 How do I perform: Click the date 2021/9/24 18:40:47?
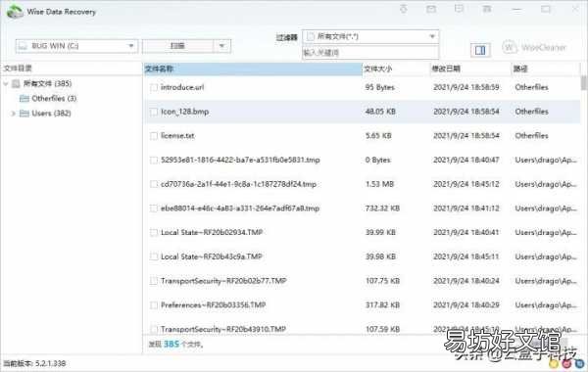pos(466,160)
